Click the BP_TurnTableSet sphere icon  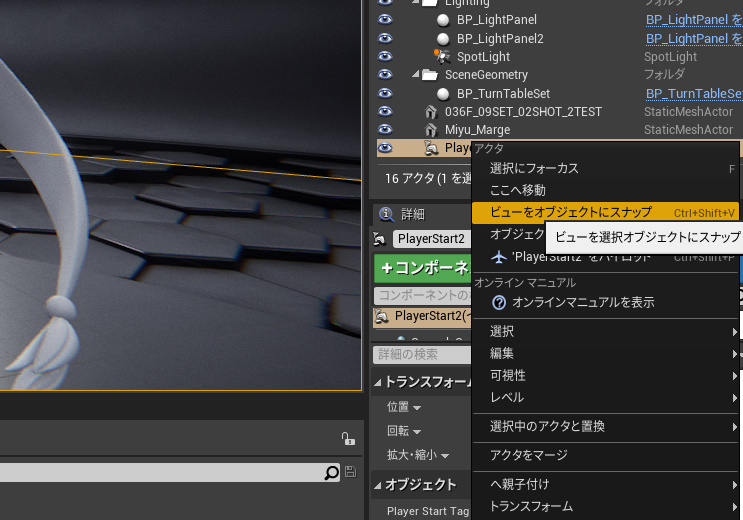coord(443,94)
